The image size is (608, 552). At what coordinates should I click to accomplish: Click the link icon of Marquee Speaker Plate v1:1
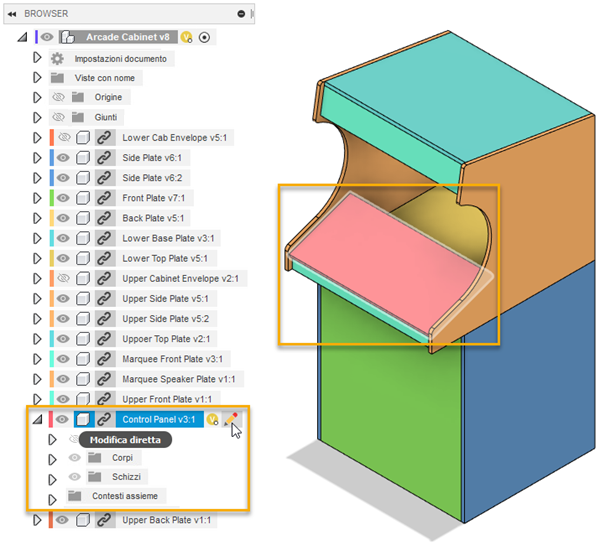[x=105, y=380]
